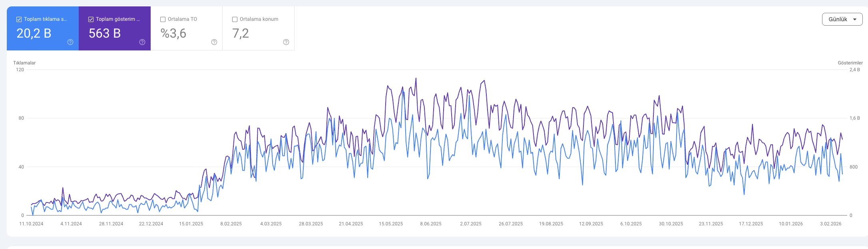Screen dimensions: 868x249
Task: Enable the Ortalama TO checkbox
Action: tap(163, 19)
